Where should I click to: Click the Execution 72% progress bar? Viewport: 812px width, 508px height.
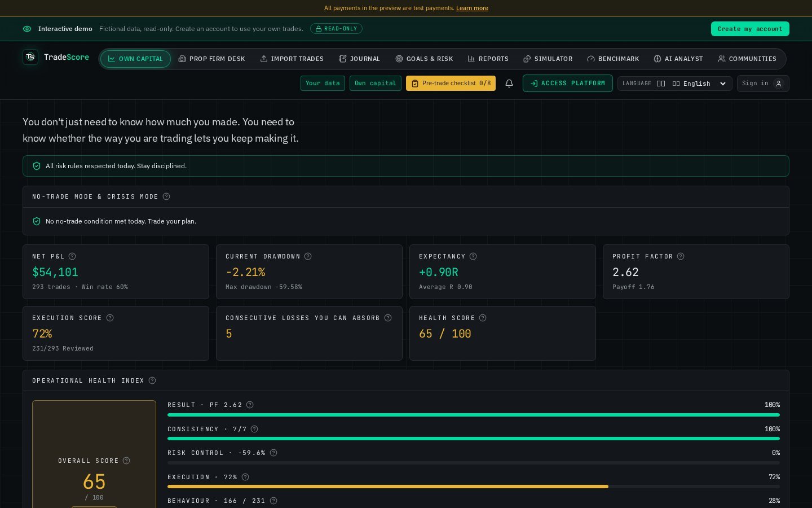(x=474, y=487)
